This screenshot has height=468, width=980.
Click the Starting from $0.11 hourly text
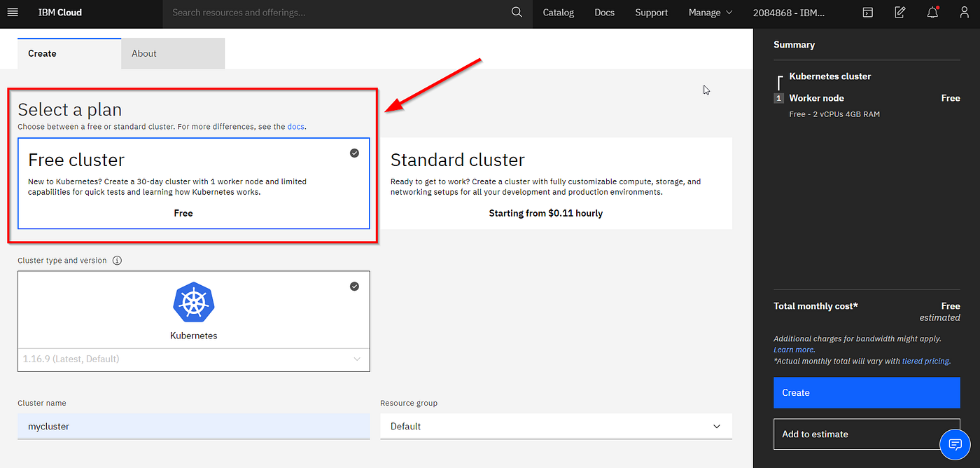tap(546, 213)
